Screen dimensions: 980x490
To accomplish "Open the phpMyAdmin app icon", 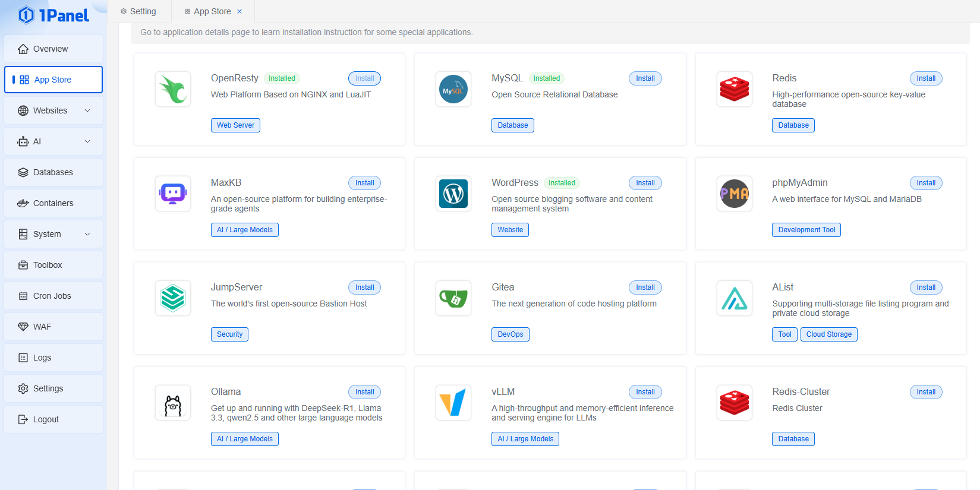I will click(735, 194).
